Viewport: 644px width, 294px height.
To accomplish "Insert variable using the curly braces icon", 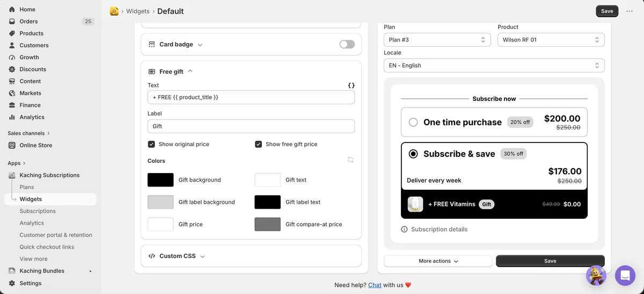I will [x=351, y=85].
